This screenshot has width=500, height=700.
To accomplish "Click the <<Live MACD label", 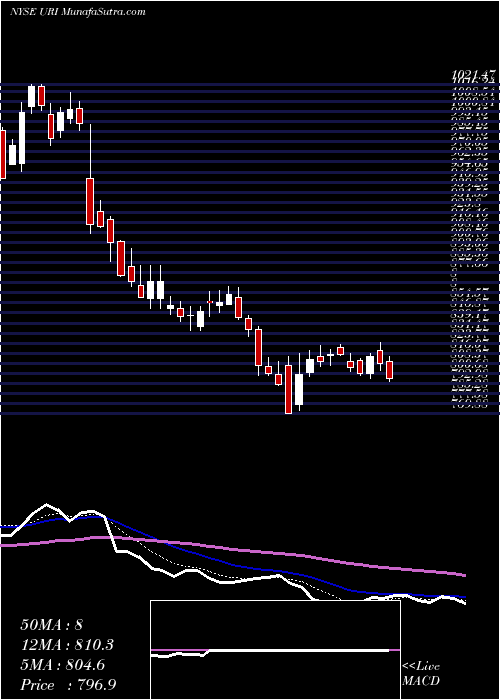I will (x=421, y=674).
